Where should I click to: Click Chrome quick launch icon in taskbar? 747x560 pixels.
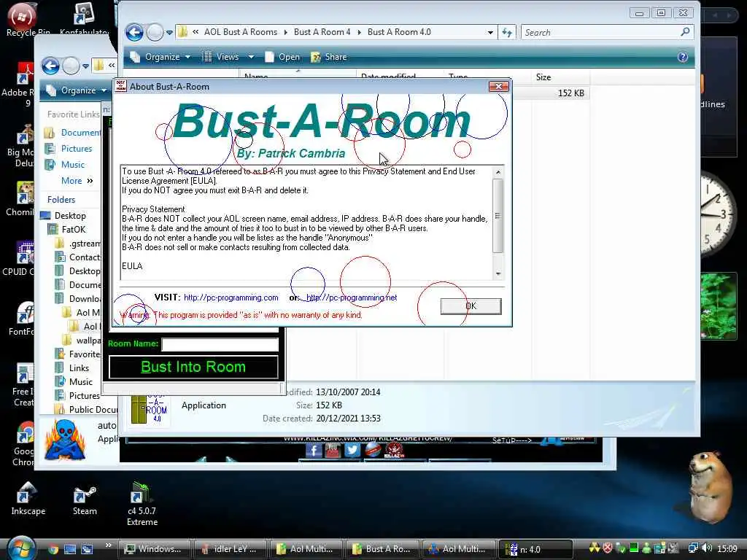coord(53,549)
